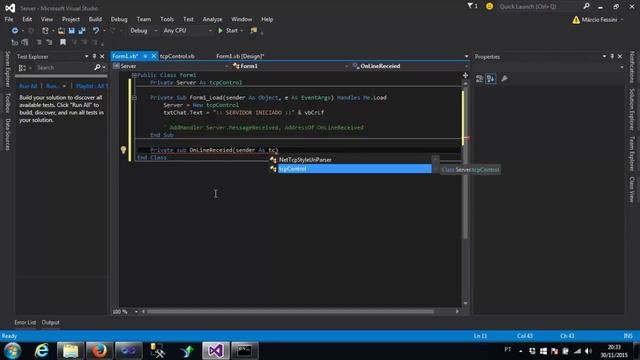Click the Open File folder icon
Image resolution: width=640 pixels, height=360 pixels.
click(61, 31)
